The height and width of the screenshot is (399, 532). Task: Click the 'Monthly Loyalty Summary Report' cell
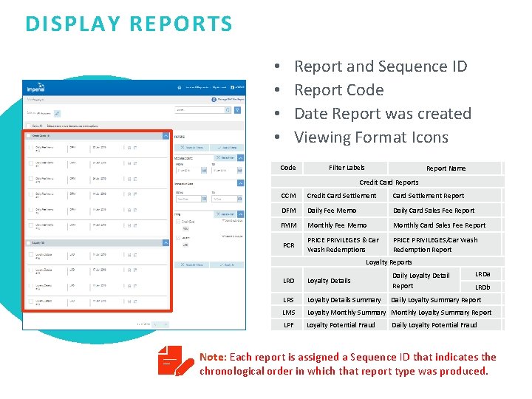pyautogui.click(x=445, y=313)
